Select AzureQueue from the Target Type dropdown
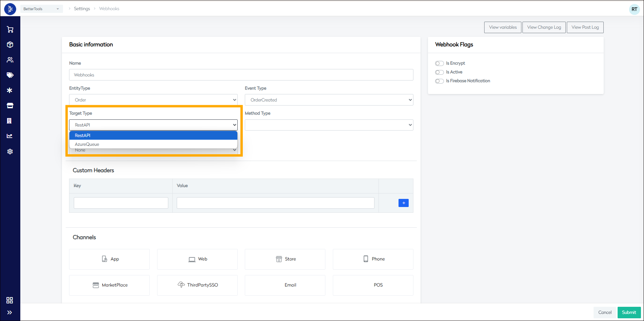 tap(87, 144)
